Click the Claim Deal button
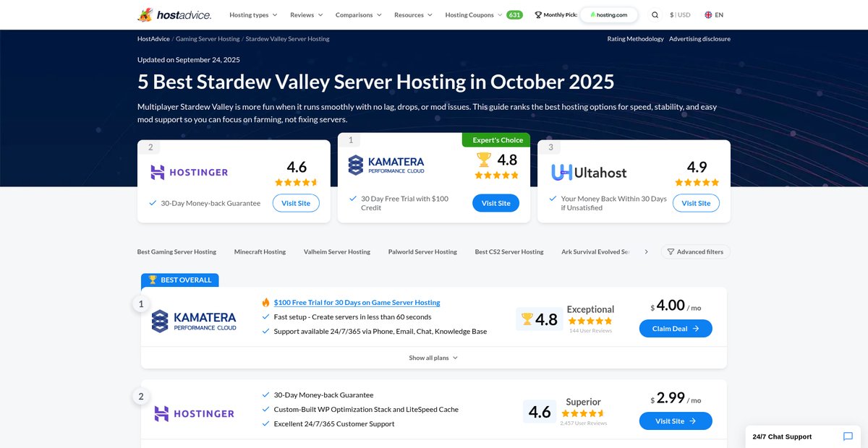The width and height of the screenshot is (868, 448). click(676, 328)
